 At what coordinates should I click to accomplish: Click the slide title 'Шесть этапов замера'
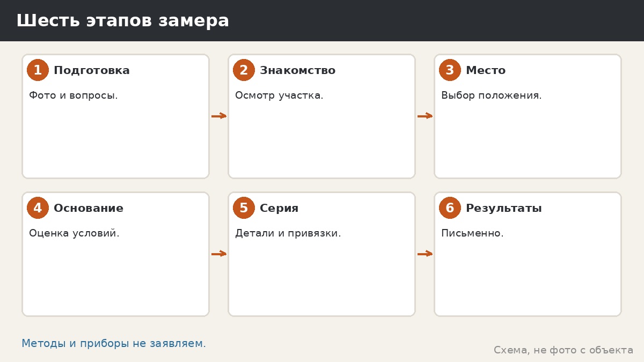pyautogui.click(x=123, y=21)
